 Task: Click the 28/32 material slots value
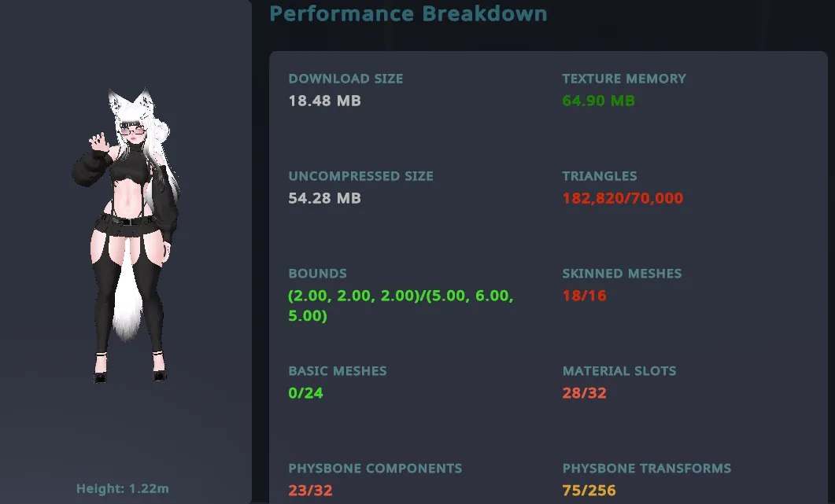click(x=584, y=393)
